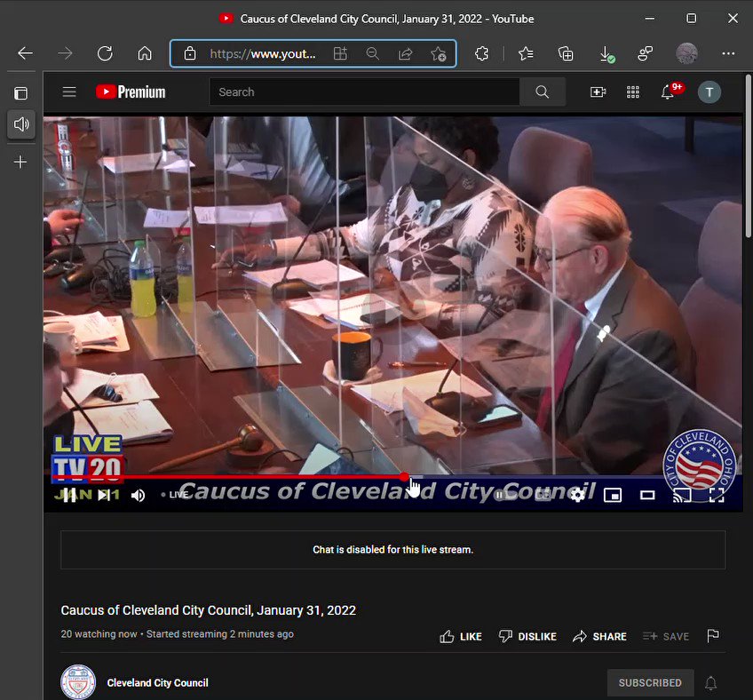
Task: View site information lock icon
Action: 190,53
